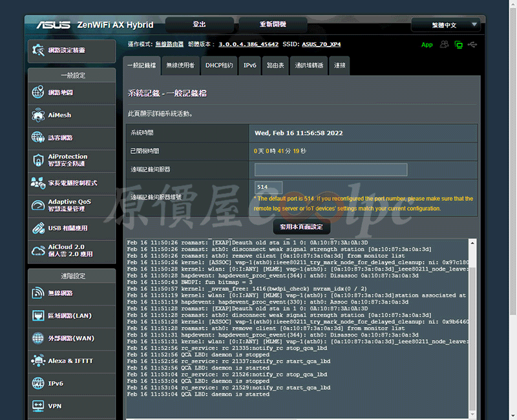Open the Alexa & IFTTT icon
Screen dimensions: 517x420
[38, 361]
